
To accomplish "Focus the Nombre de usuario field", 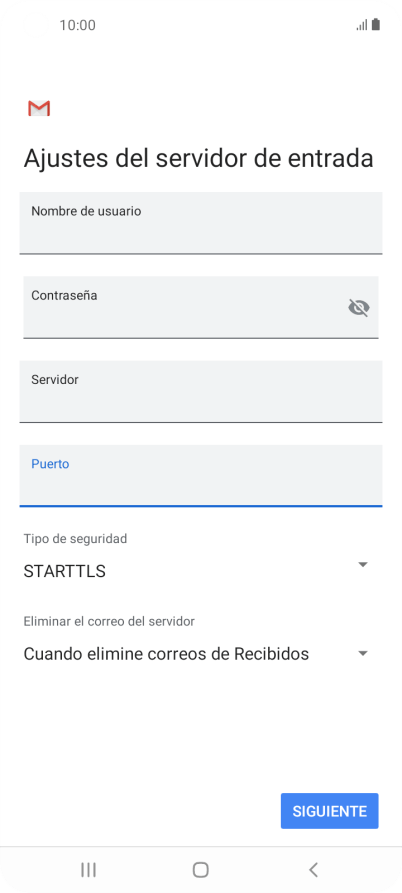I will pos(200,223).
